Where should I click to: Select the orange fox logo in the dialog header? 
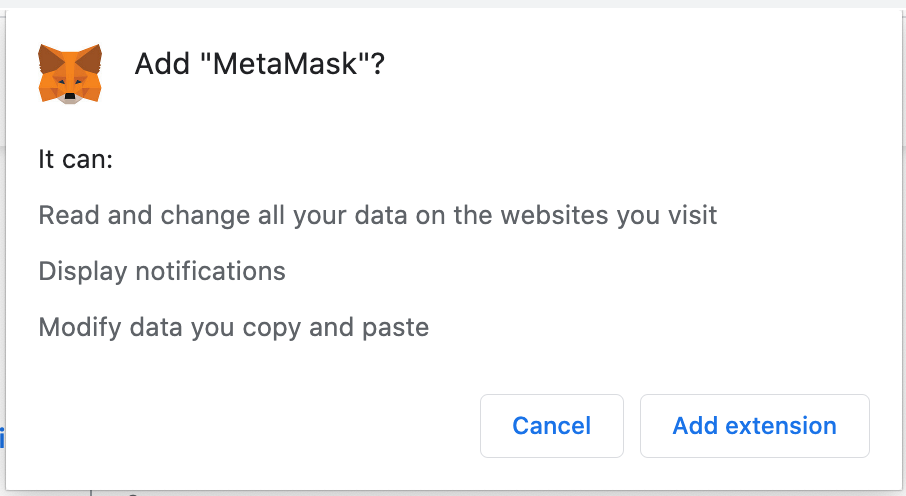coord(70,73)
